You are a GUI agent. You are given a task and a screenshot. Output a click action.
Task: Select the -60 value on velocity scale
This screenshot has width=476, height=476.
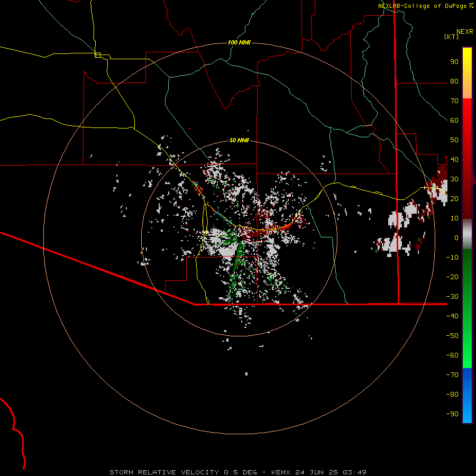tap(452, 355)
